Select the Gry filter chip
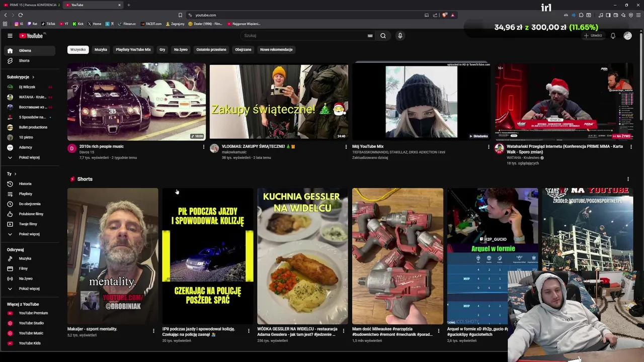The height and width of the screenshot is (362, 644). click(162, 49)
